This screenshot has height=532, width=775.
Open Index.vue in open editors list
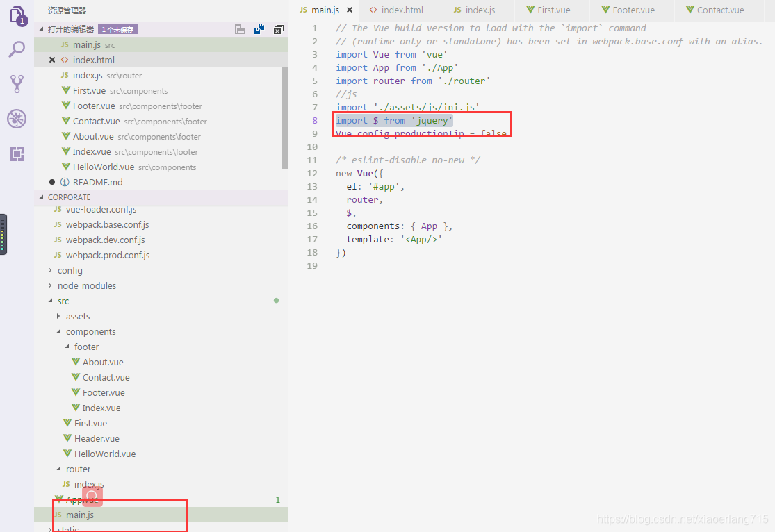click(x=161, y=151)
